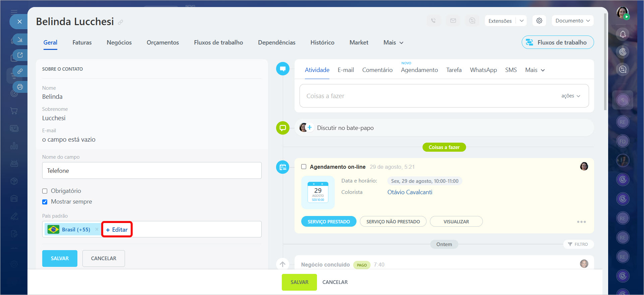
Task: Click the three-dots menu on Agendamento card
Action: coord(581,222)
